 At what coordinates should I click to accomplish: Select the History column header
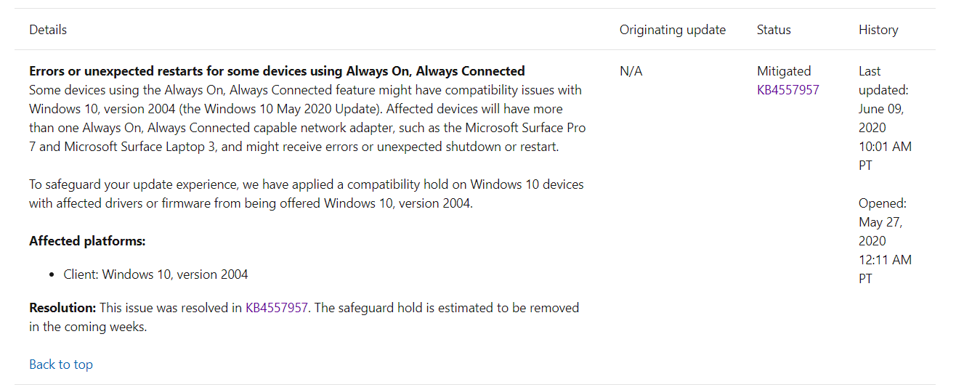point(878,30)
